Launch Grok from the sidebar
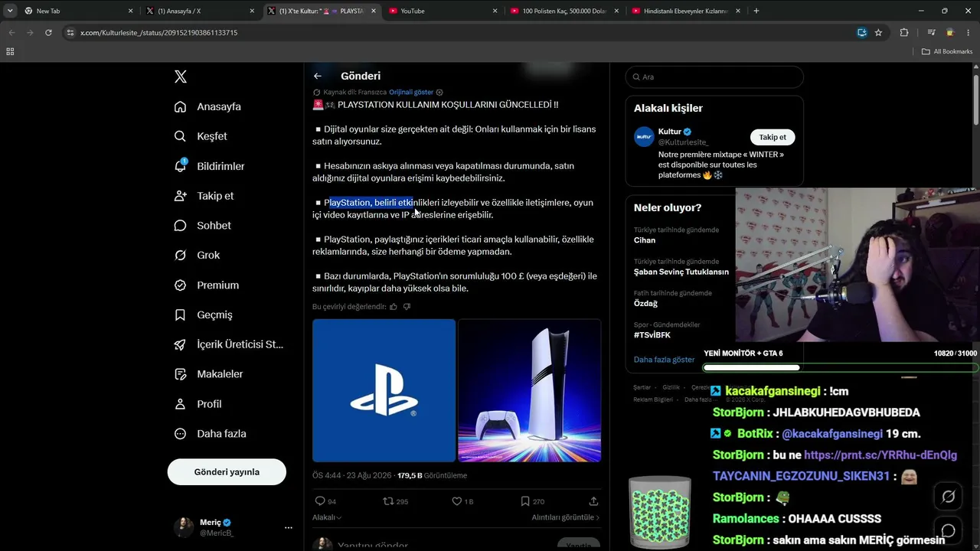Screen dimensions: 980x551 [x=197, y=255]
